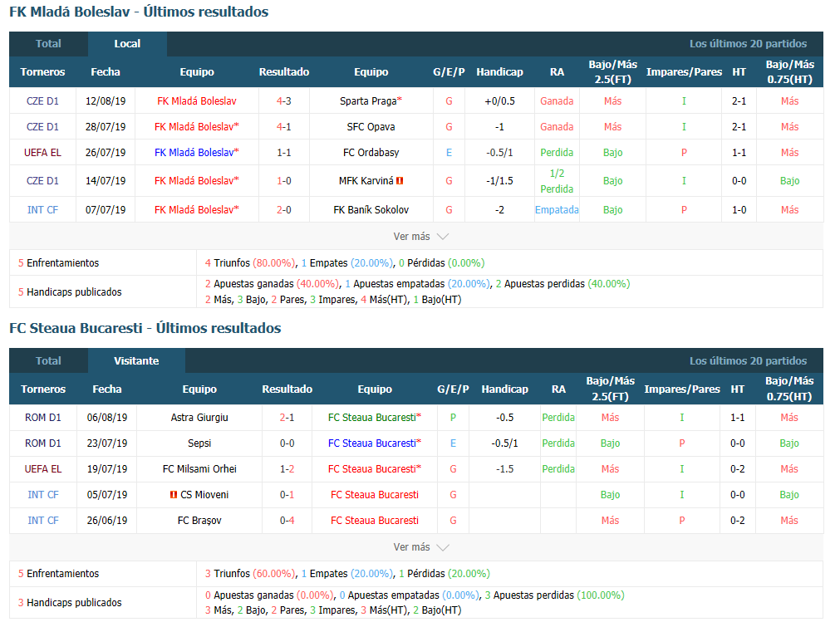Click Handicap header in Steaua Bucaresti table
Screen dimensions: 840x622
(504, 389)
